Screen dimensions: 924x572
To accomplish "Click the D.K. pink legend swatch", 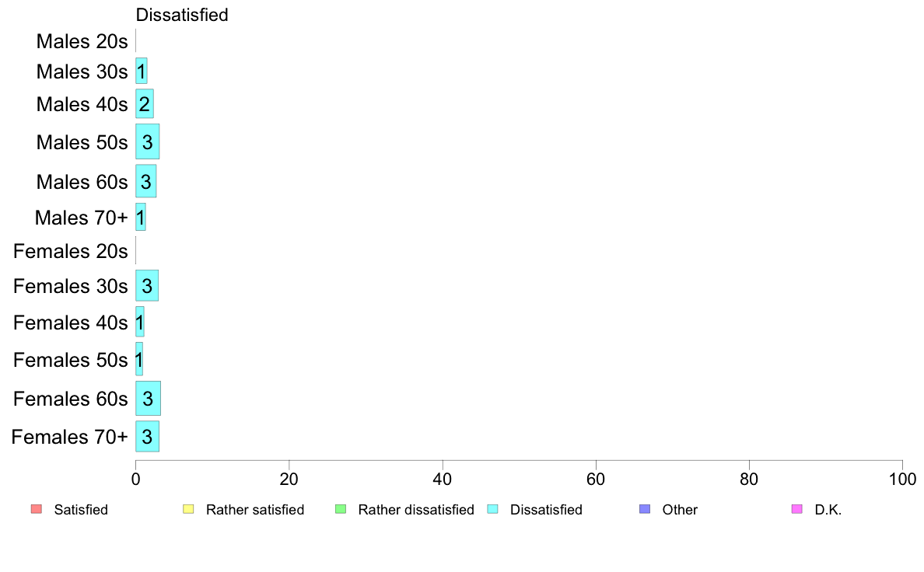I will pos(796,509).
